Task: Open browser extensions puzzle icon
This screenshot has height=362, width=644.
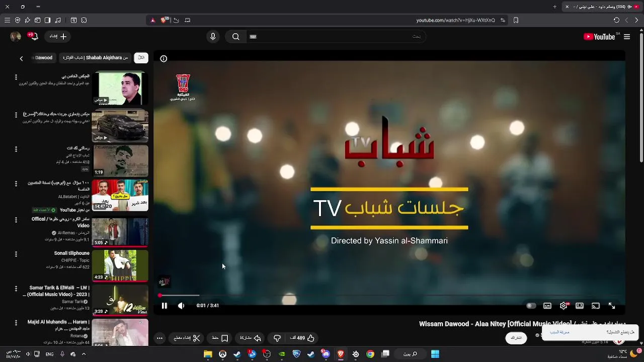Action: (84, 20)
